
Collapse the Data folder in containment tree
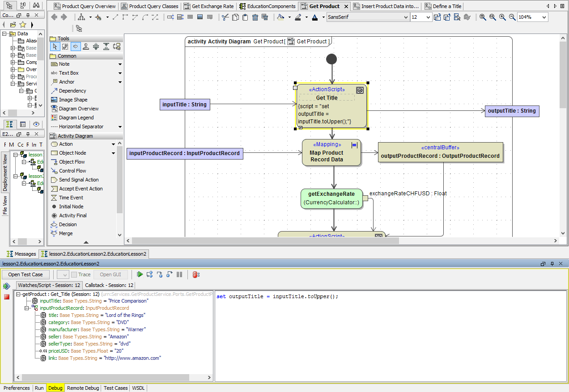pos(4,34)
